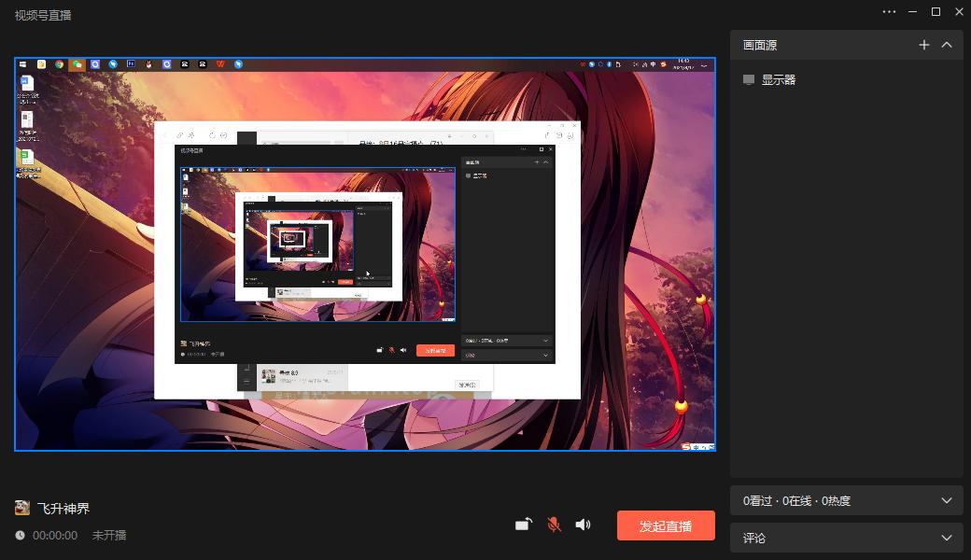
Task: Minimize the 视频号直播 window
Action: (913, 12)
